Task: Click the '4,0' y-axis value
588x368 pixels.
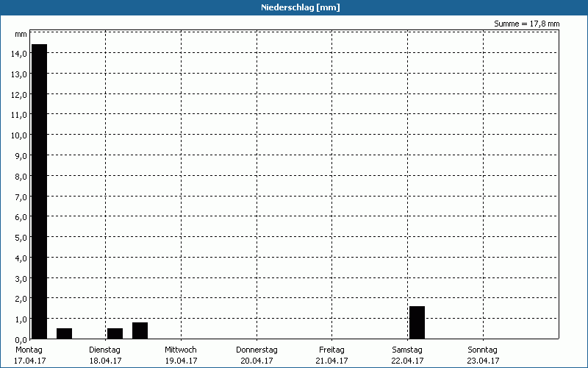Action: (21, 258)
